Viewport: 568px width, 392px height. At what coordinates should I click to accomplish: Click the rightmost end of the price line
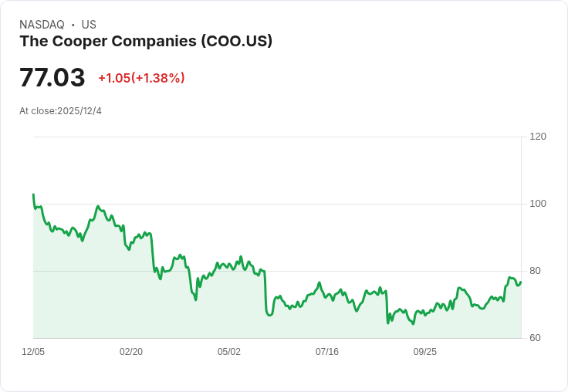tap(521, 282)
